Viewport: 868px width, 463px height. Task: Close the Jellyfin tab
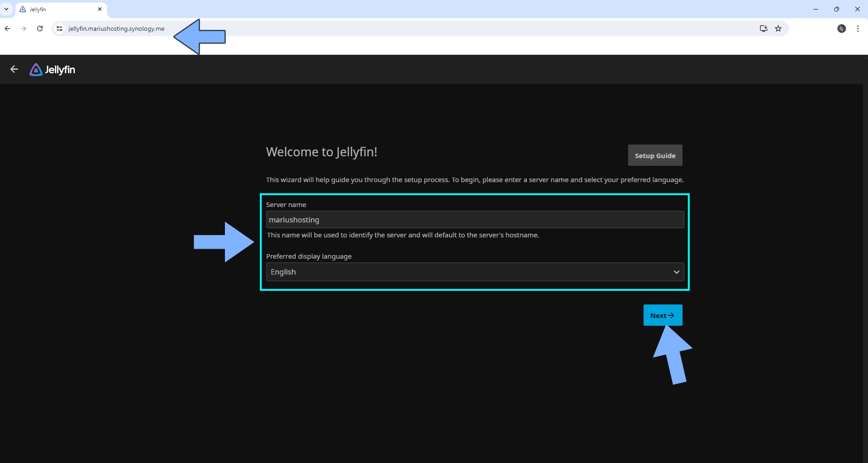point(100,9)
